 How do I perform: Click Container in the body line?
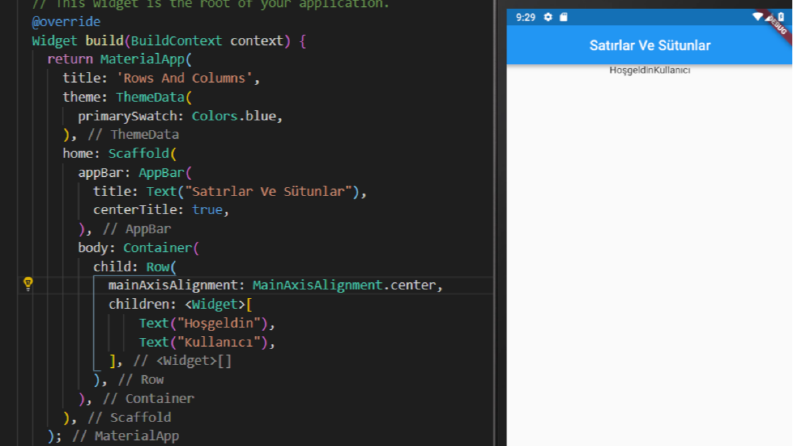[158, 248]
